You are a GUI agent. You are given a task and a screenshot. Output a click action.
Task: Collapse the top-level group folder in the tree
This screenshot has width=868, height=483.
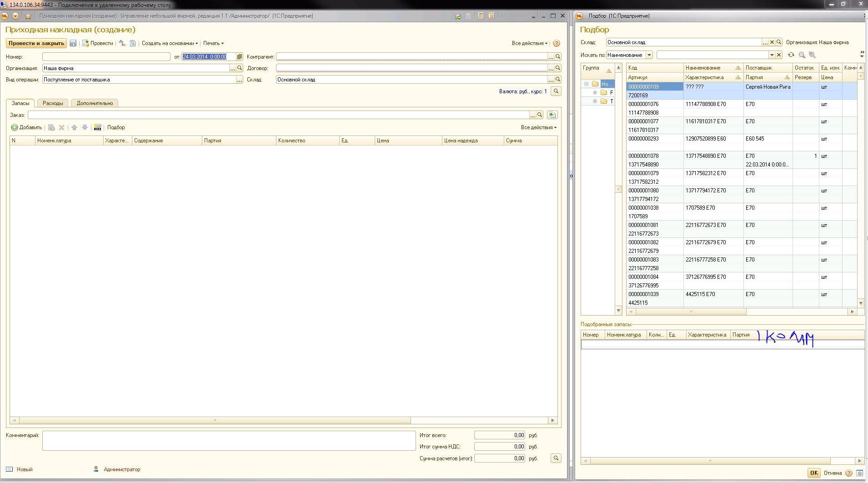pos(587,84)
